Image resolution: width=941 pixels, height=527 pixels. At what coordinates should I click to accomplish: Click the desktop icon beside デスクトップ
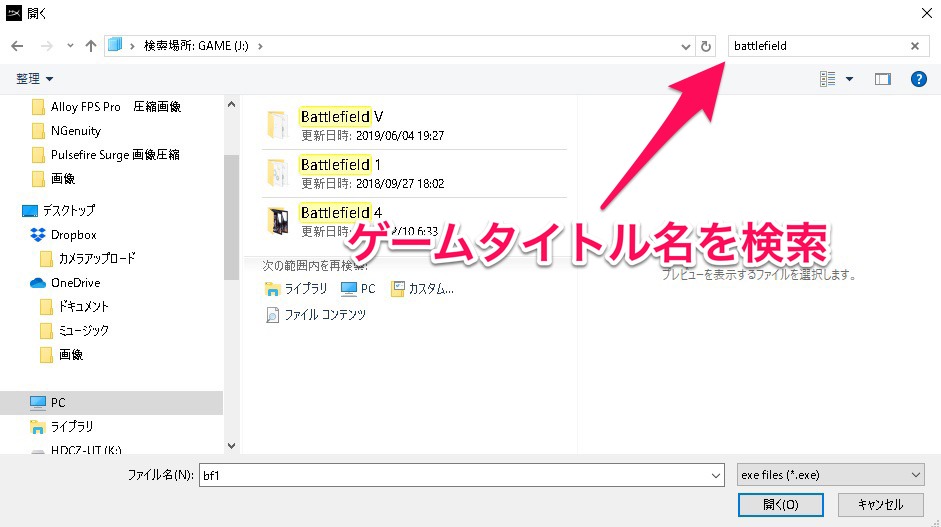click(x=29, y=211)
